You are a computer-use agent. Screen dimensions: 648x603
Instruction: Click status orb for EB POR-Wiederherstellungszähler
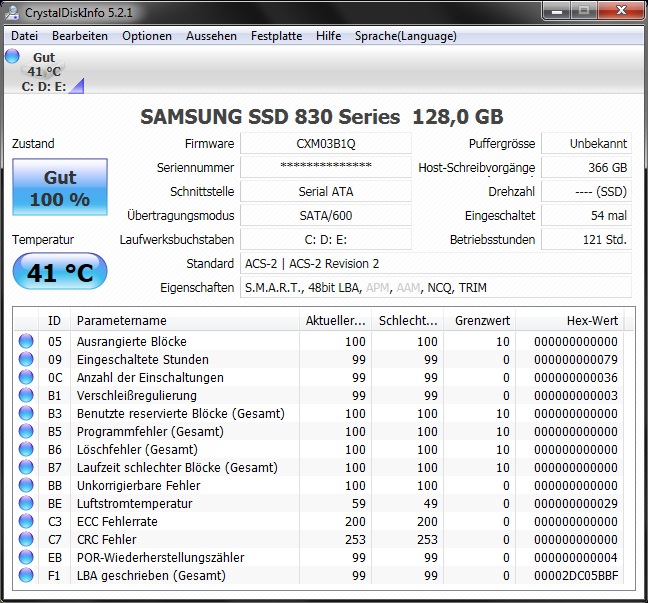pyautogui.click(x=26, y=557)
